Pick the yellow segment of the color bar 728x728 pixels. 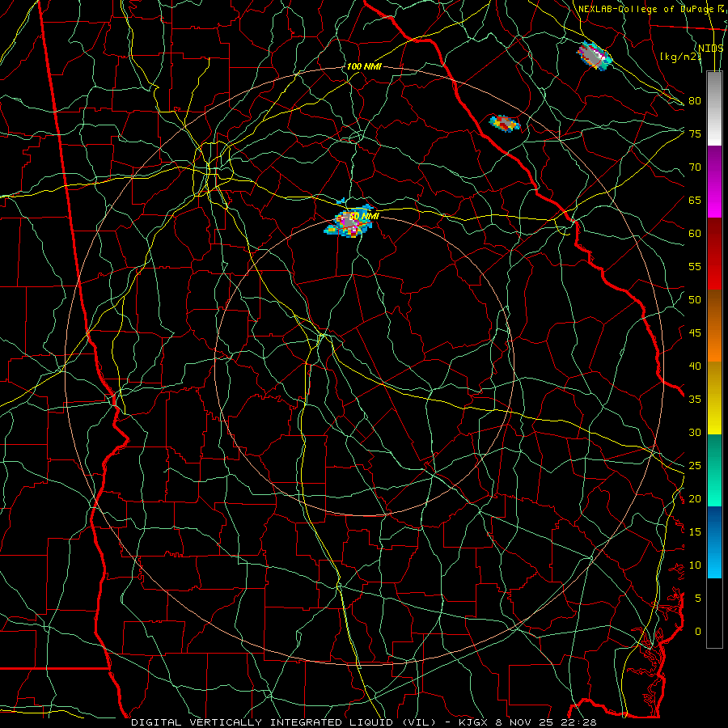714,398
